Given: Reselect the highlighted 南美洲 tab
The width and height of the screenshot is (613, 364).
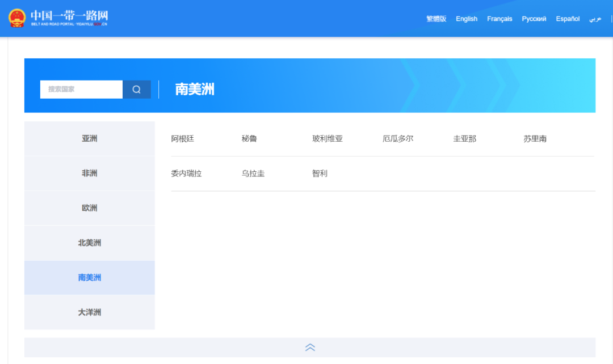Looking at the screenshot, I should pos(89,278).
